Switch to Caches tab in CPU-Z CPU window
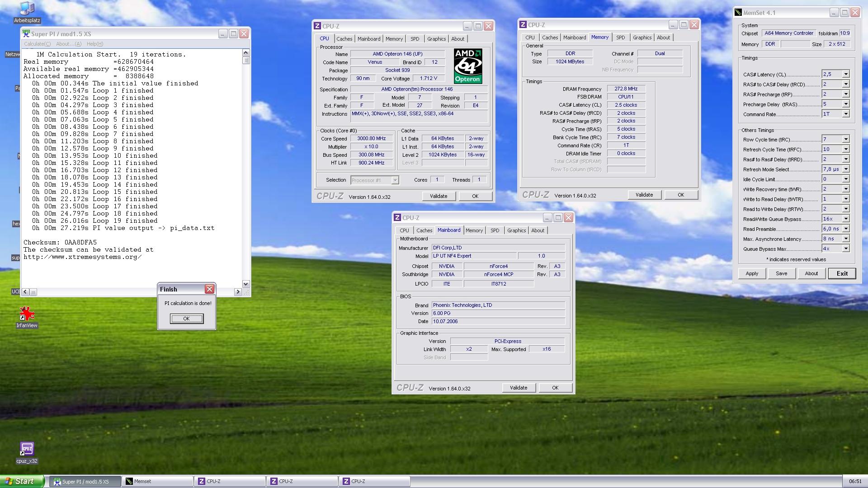 tap(344, 39)
